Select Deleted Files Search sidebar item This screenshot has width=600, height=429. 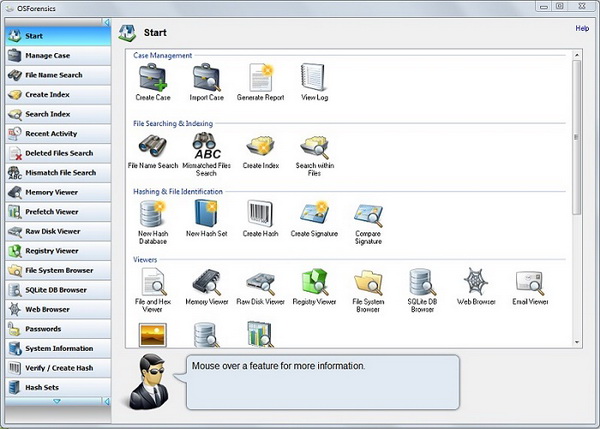tap(55, 153)
